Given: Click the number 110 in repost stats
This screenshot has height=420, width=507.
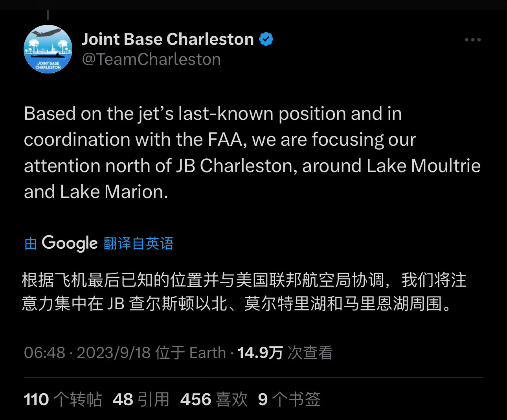Looking at the screenshot, I should [36, 400].
